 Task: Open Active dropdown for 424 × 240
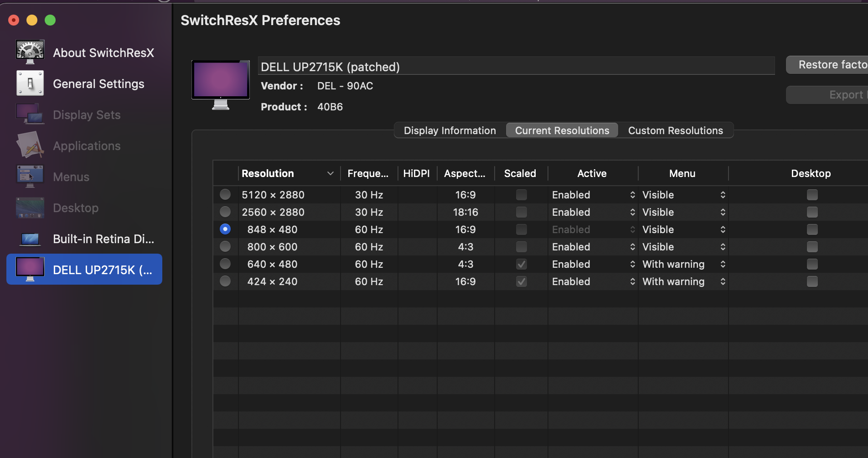(x=593, y=281)
